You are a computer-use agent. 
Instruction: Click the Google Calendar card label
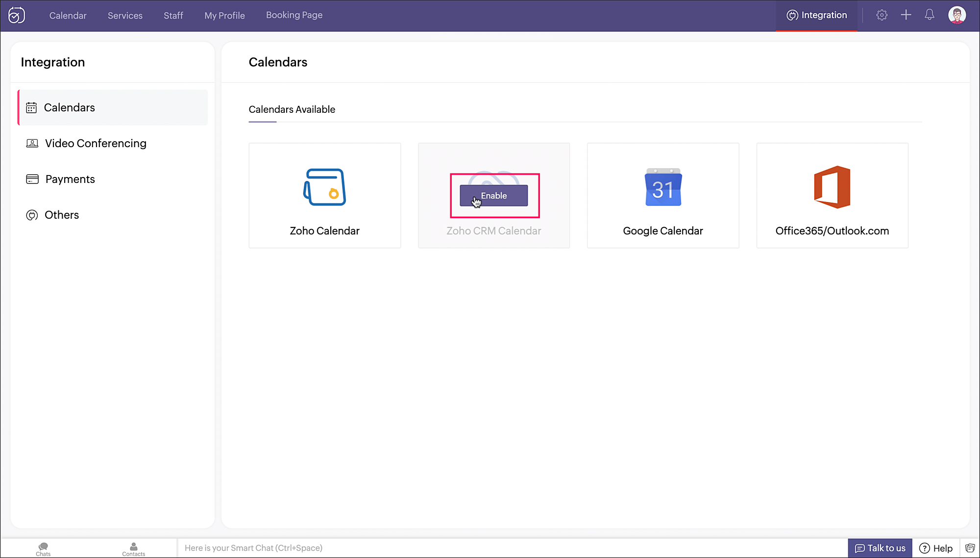pos(663,231)
